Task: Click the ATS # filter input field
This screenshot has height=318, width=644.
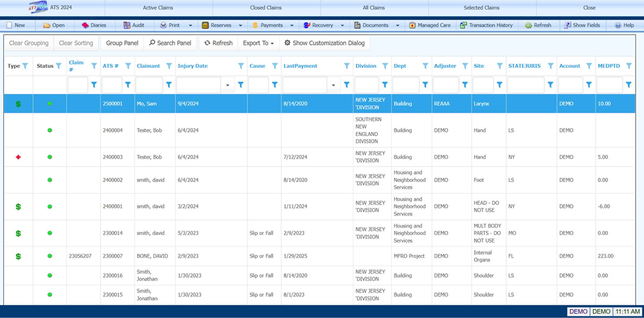Action: click(x=112, y=85)
